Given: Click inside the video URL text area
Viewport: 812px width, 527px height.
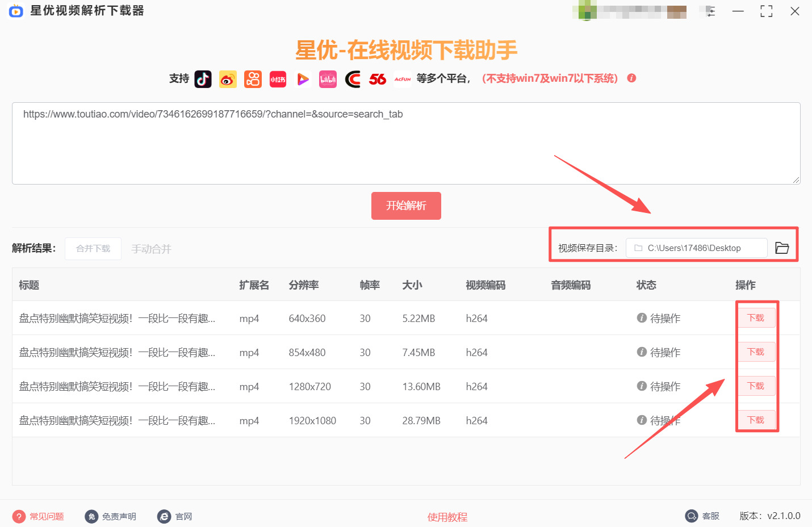Looking at the screenshot, I should (x=406, y=143).
